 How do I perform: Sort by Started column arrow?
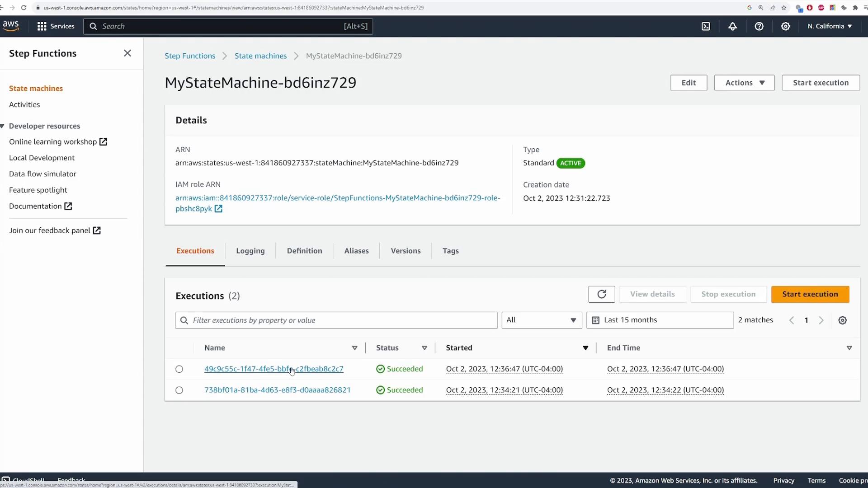tap(585, 348)
